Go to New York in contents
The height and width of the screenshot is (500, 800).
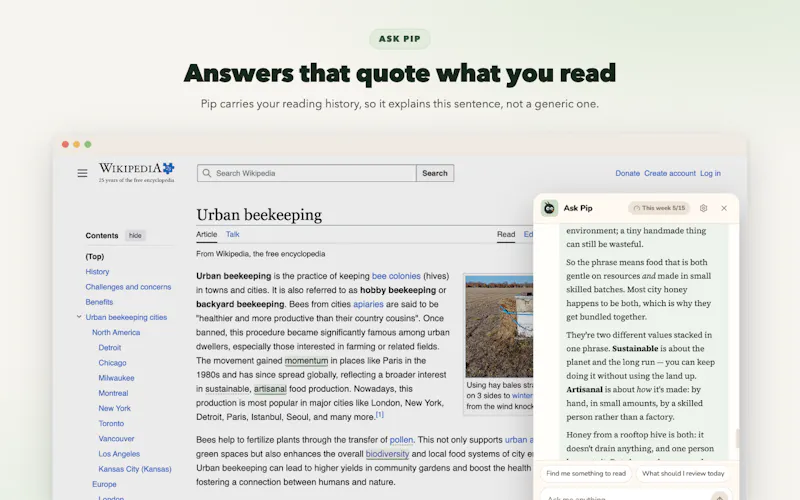pyautogui.click(x=115, y=408)
